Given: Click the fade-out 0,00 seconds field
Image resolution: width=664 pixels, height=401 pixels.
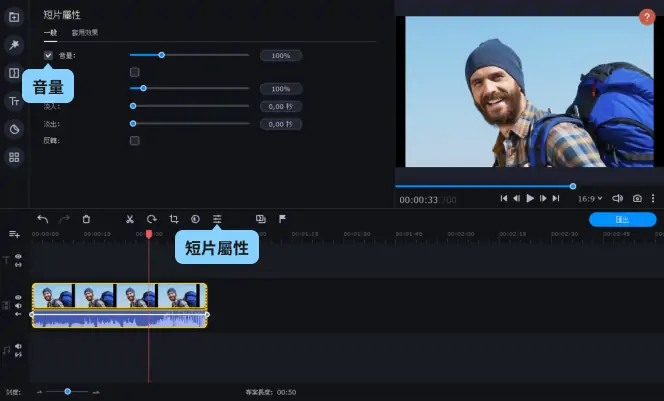Looking at the screenshot, I should tap(281, 124).
